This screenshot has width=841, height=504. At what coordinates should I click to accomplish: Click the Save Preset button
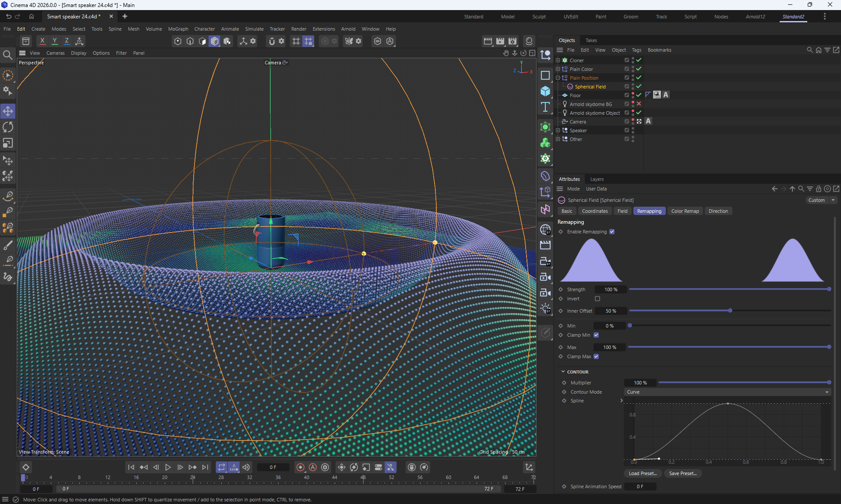point(682,473)
